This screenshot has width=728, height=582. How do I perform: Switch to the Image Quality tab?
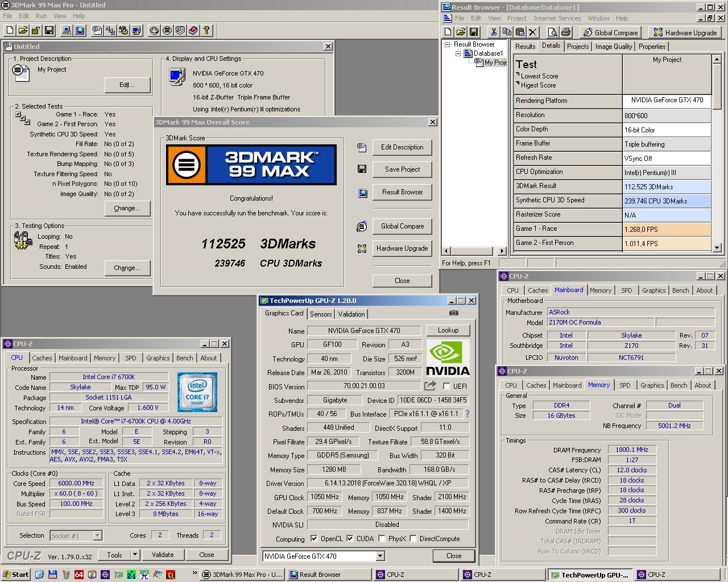tap(613, 47)
